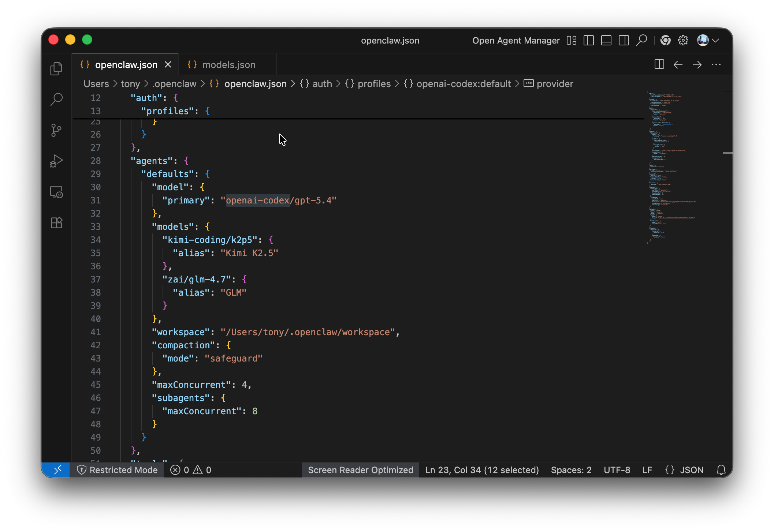Switch to the models.json tab
The image size is (774, 532).
(x=228, y=65)
